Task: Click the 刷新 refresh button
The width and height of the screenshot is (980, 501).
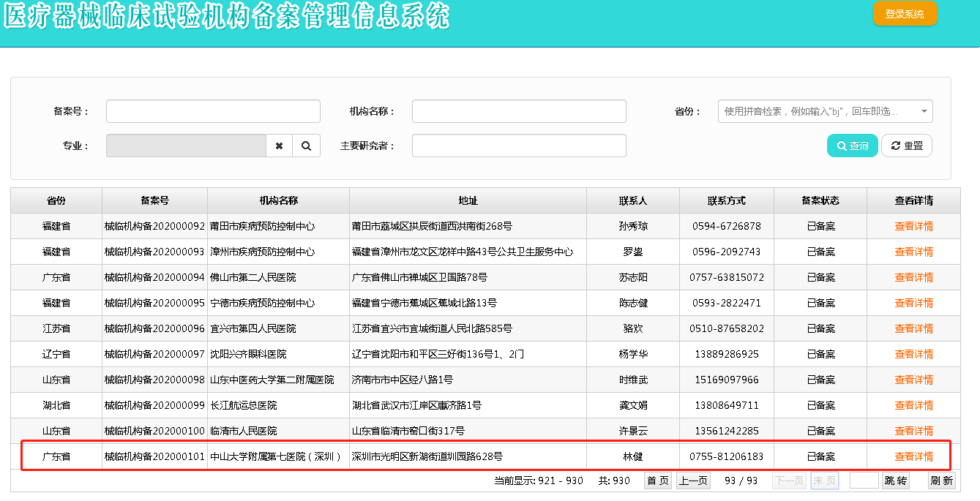Action: pyautogui.click(x=941, y=481)
